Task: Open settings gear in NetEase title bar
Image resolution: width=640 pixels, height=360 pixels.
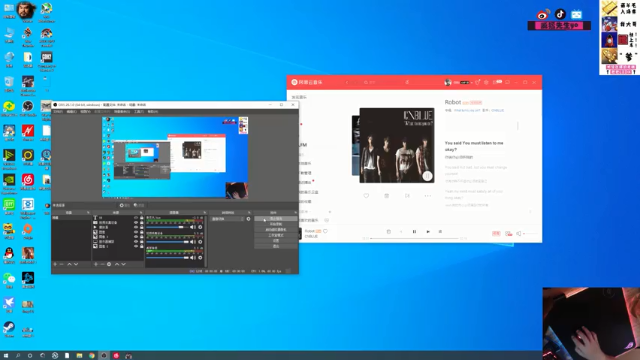Action: point(486,82)
